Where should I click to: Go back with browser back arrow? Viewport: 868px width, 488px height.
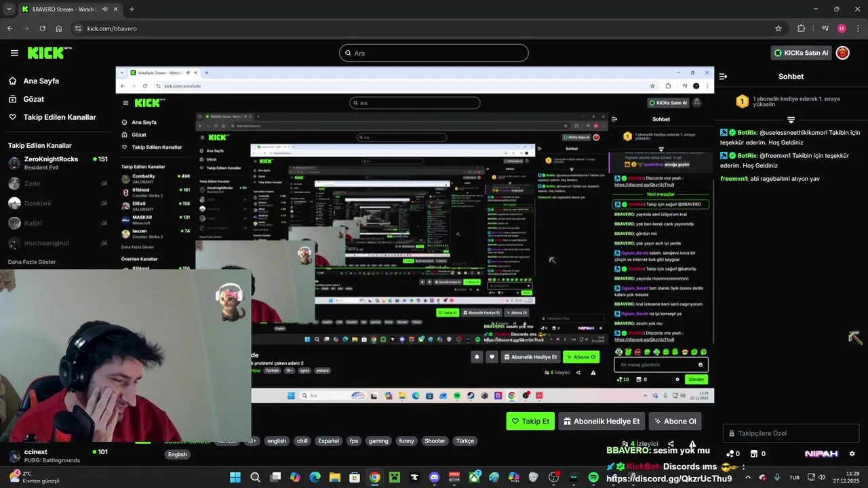tap(9, 28)
